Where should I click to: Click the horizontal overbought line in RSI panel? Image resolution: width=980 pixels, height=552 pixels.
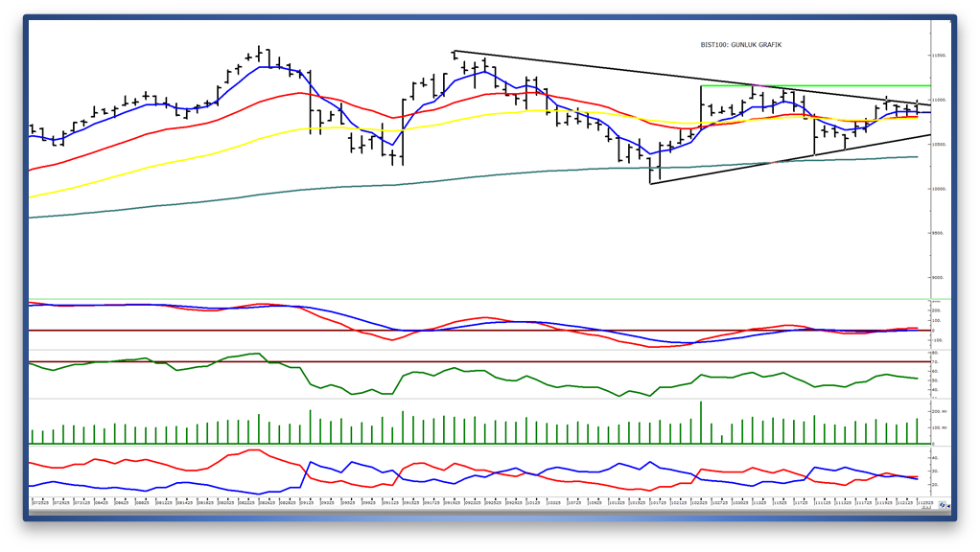tap(479, 361)
